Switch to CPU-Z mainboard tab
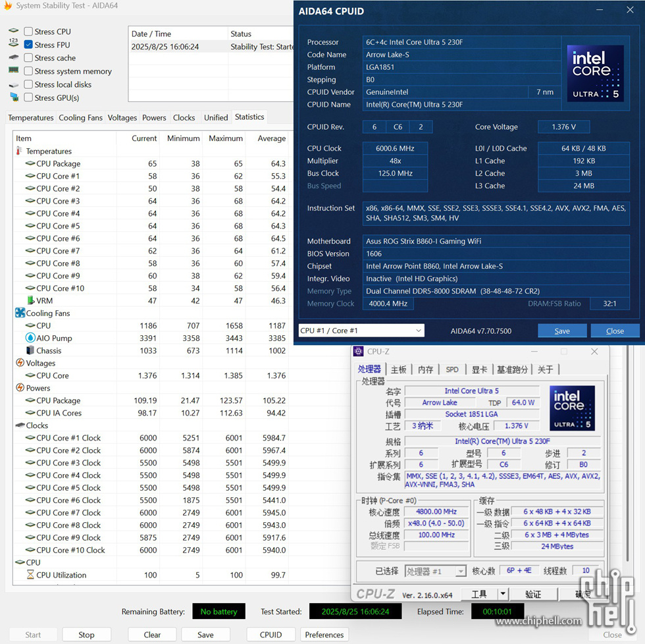 point(398,369)
